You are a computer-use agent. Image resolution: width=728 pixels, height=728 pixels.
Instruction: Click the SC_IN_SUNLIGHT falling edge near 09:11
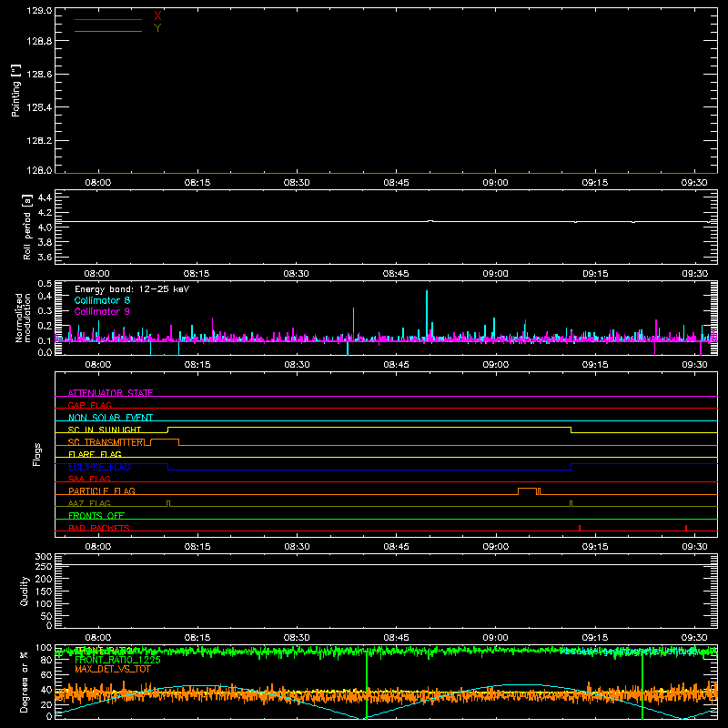571,430
